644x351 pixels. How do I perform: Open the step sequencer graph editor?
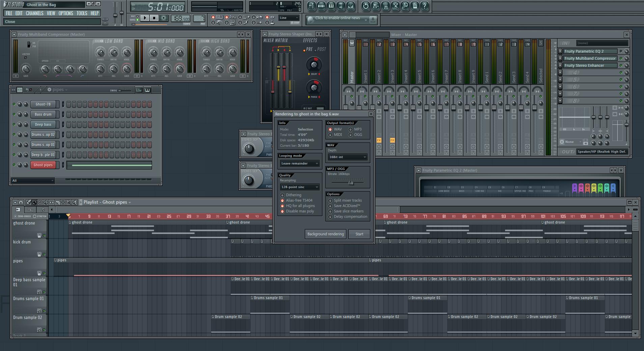coord(139,90)
